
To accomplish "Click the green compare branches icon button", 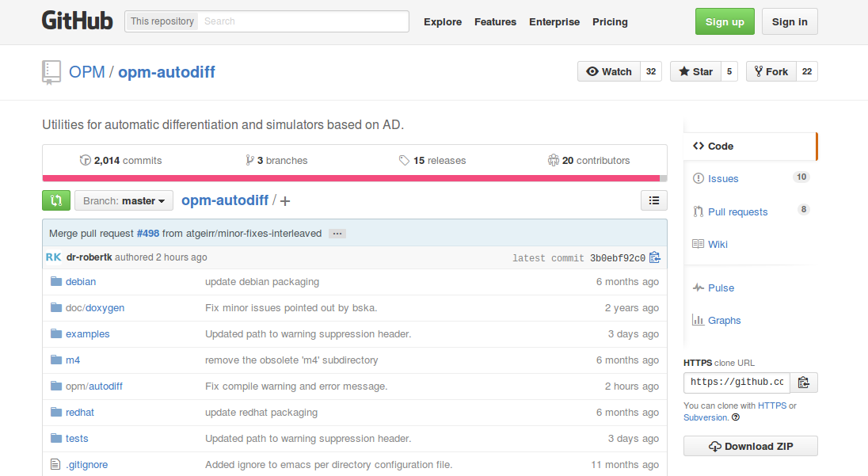I will point(56,200).
